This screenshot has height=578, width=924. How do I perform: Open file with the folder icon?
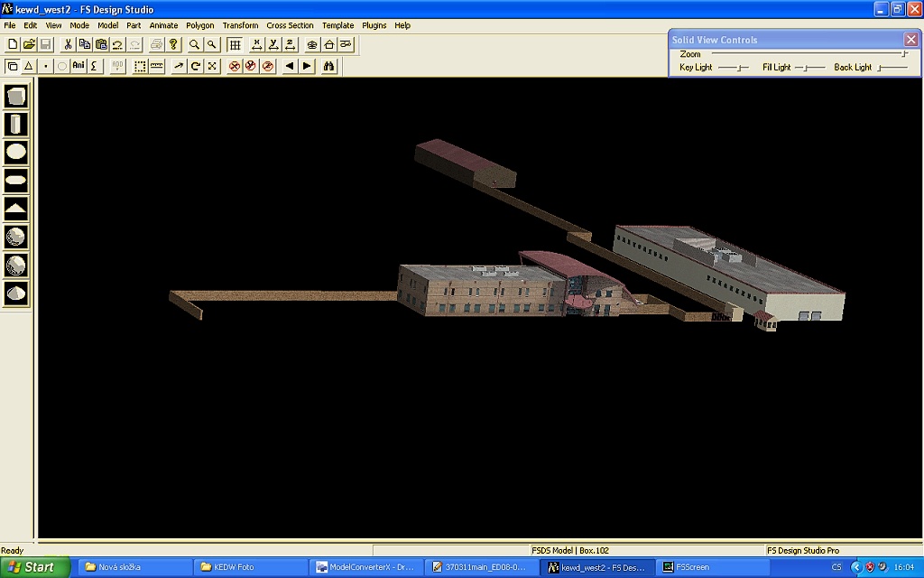point(28,44)
